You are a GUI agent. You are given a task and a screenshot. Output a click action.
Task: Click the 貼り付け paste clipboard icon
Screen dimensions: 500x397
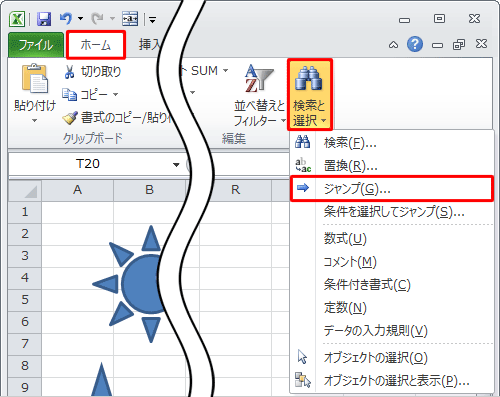pyautogui.click(x=35, y=79)
